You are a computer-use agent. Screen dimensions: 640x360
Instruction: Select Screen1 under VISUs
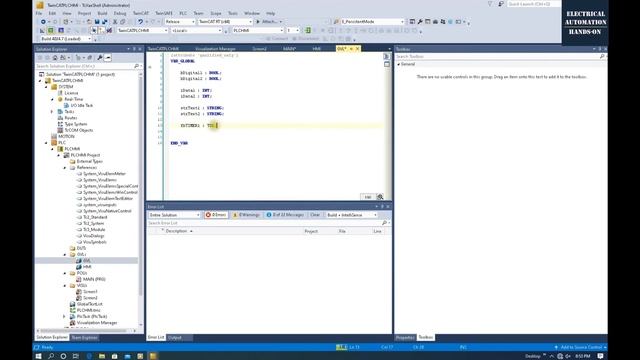(x=90, y=291)
